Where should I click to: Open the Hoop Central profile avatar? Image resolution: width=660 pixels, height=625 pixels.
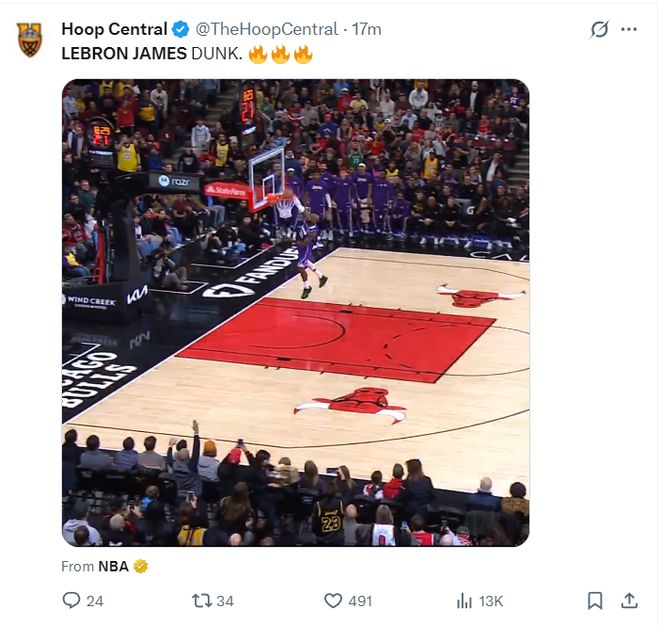(30, 40)
